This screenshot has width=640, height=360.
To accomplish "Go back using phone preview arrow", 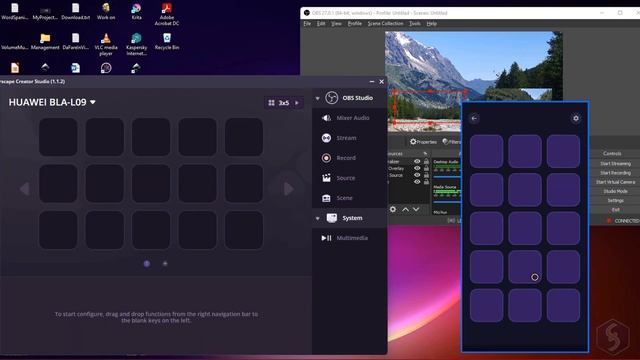I will point(474,118).
